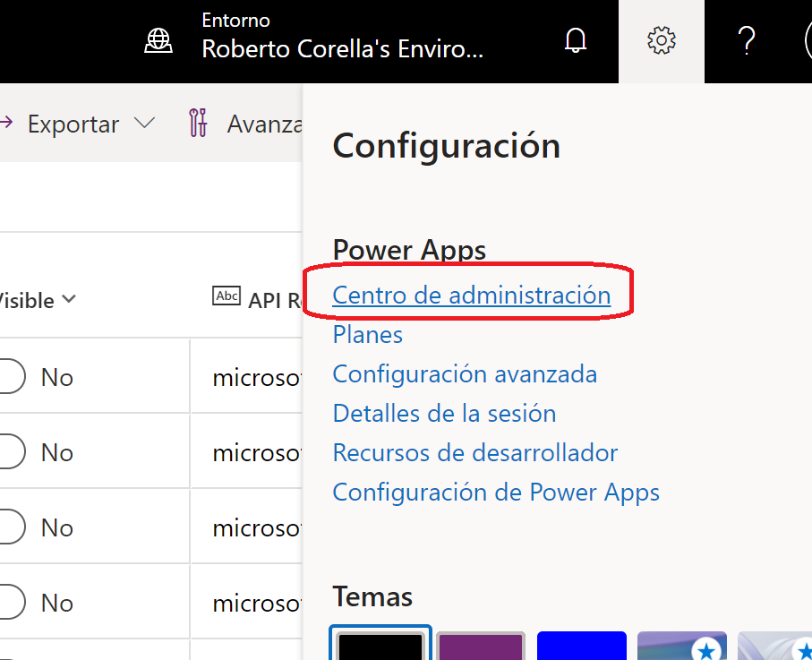
Task: Open notifications bell icon
Action: coord(576,40)
